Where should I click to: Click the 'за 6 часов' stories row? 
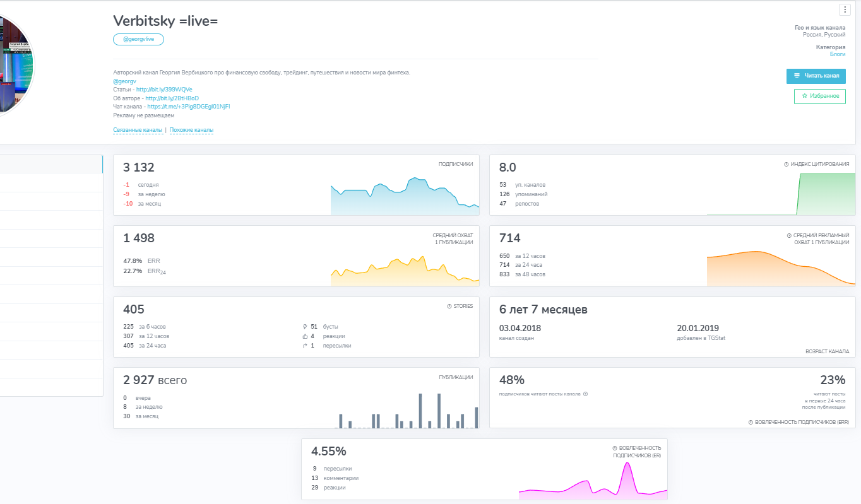coord(145,327)
